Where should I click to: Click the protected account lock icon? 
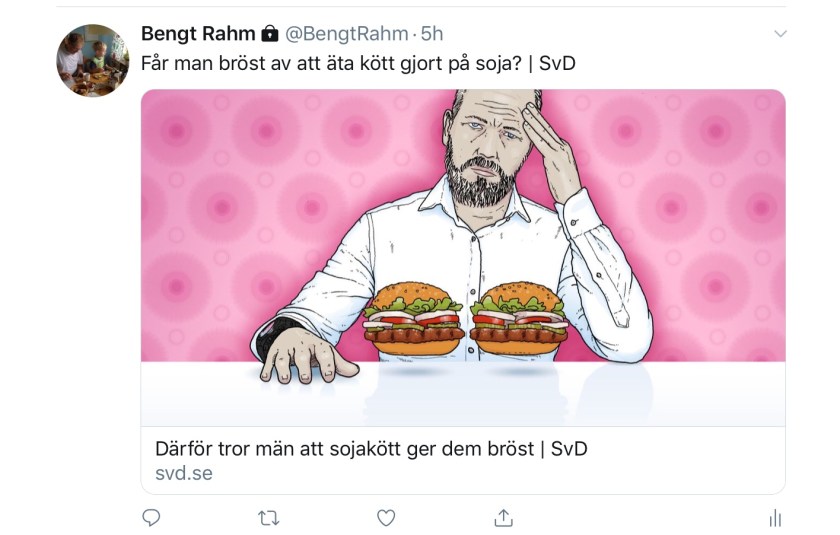point(269,34)
